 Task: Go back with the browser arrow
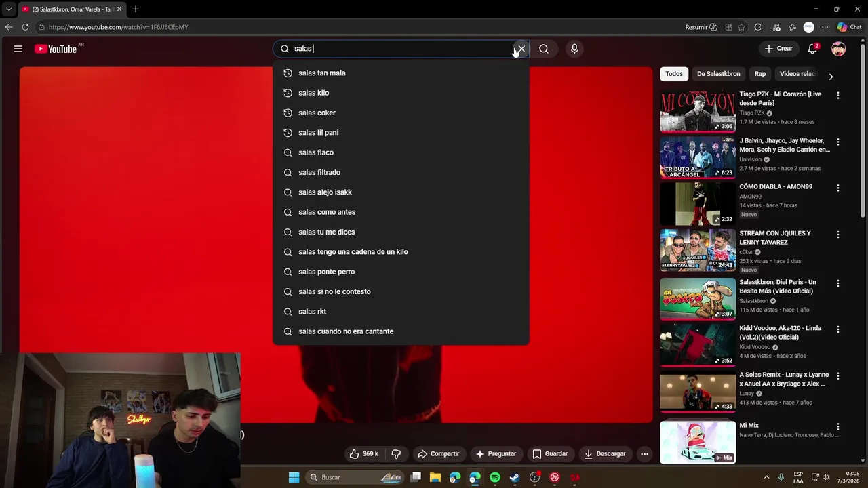pyautogui.click(x=9, y=27)
